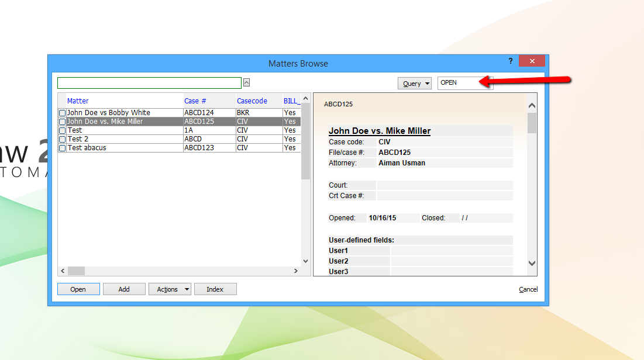The image size is (644, 360).
Task: Click the dialog's red close icon
Action: pyautogui.click(x=531, y=61)
